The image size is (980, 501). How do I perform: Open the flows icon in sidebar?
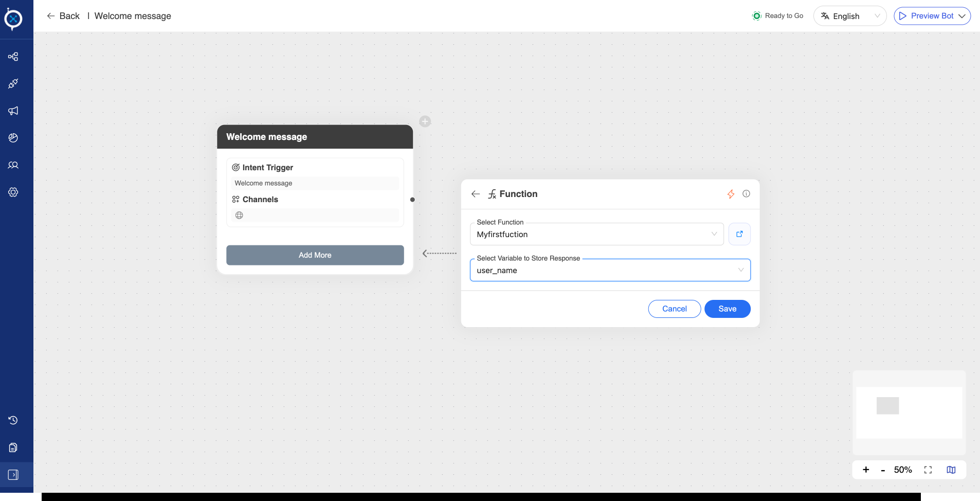point(13,57)
